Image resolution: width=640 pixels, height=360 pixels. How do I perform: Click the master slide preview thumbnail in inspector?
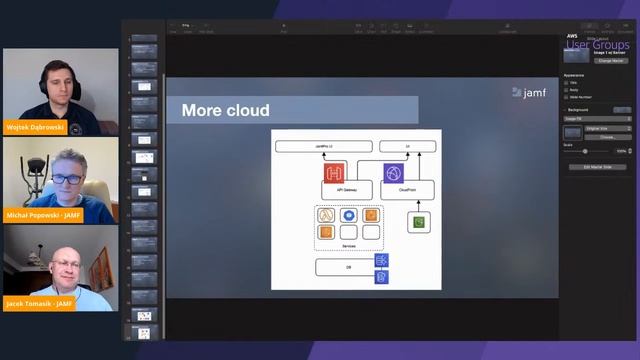(x=576, y=56)
